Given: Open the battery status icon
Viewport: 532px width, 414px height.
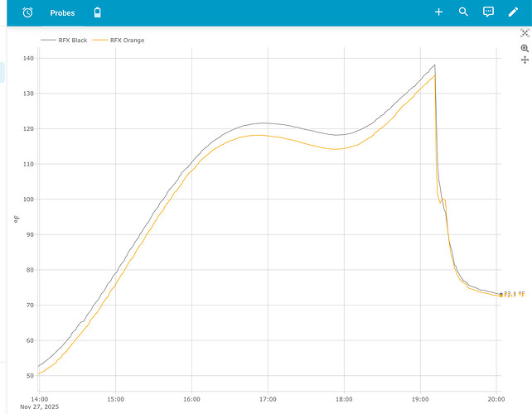Looking at the screenshot, I should coord(98,12).
